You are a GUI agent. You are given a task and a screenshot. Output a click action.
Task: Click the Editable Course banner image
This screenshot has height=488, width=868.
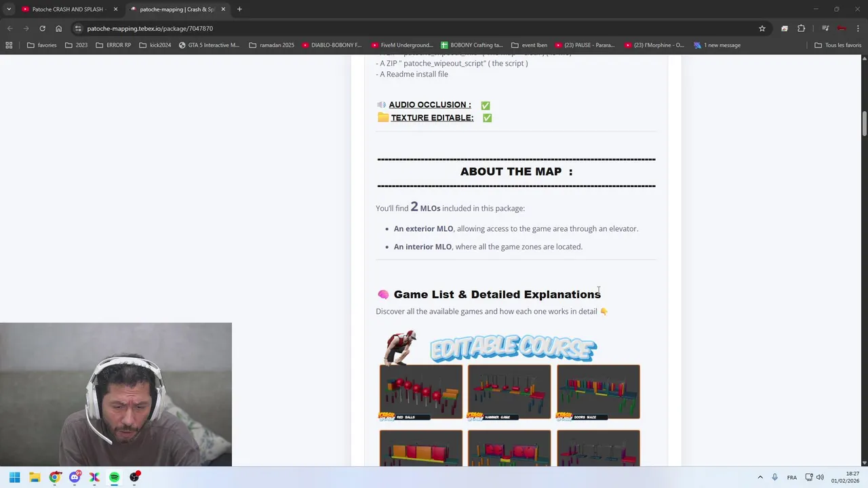coord(513,348)
